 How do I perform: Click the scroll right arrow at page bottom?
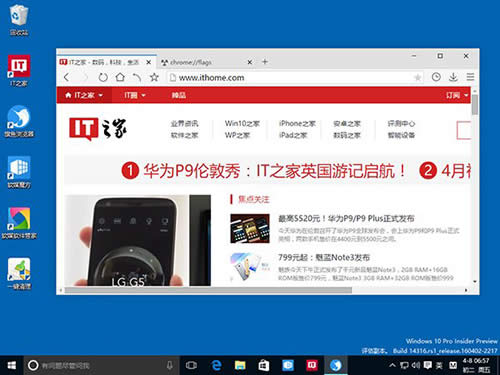[466, 290]
